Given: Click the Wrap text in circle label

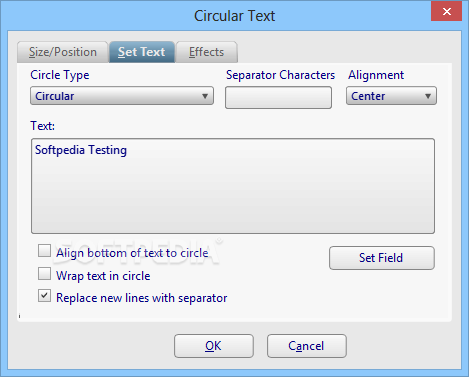Looking at the screenshot, I should pyautogui.click(x=103, y=276).
